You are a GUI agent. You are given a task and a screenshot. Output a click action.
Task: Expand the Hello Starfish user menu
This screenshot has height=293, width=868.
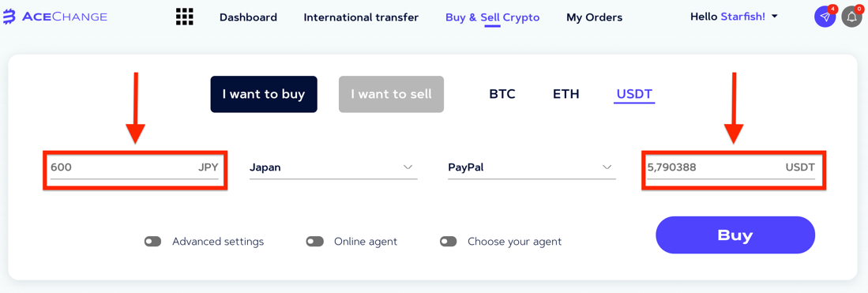pyautogui.click(x=734, y=17)
